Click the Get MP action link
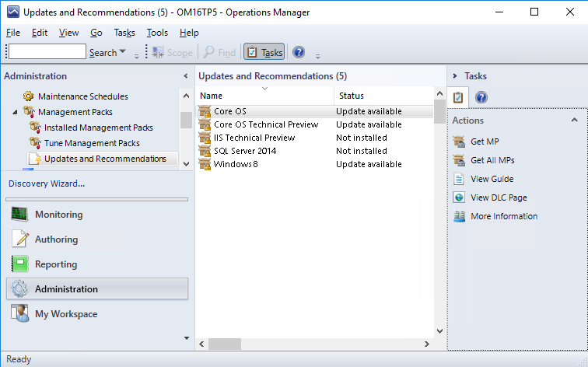 (x=485, y=142)
